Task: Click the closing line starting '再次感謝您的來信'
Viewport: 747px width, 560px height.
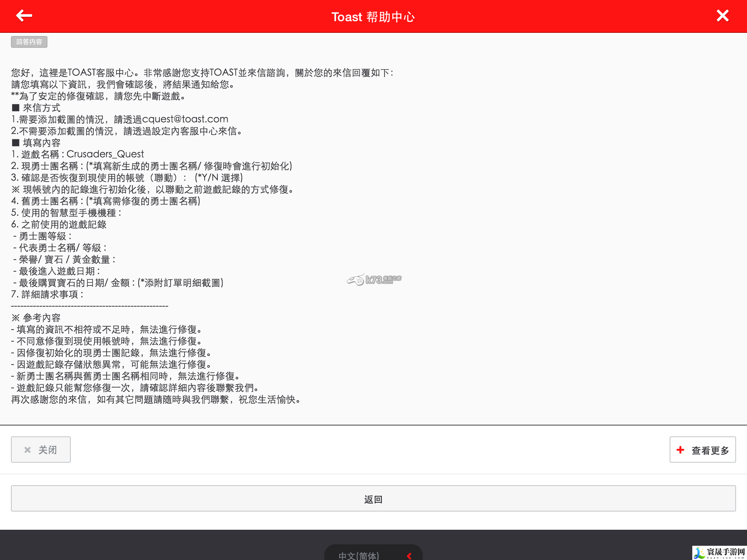Action: coord(157,400)
